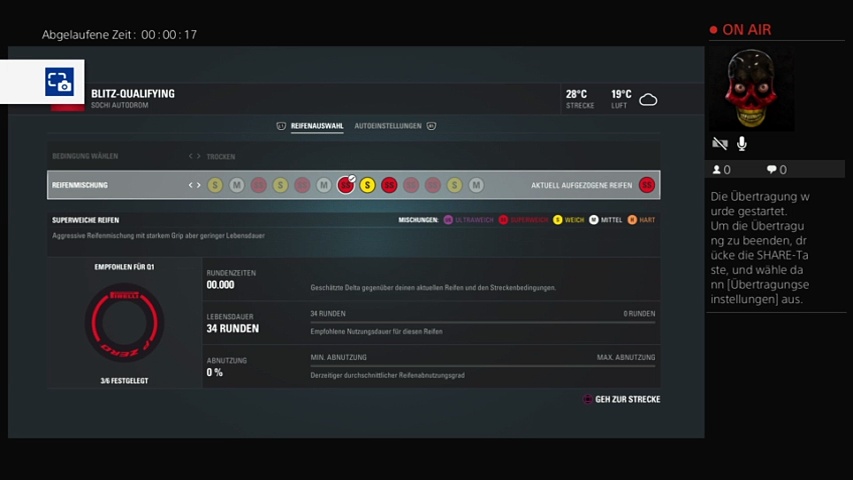This screenshot has height=480, width=853.
Task: Click the Abnutzung wear bar
Action: pyautogui.click(x=482, y=366)
